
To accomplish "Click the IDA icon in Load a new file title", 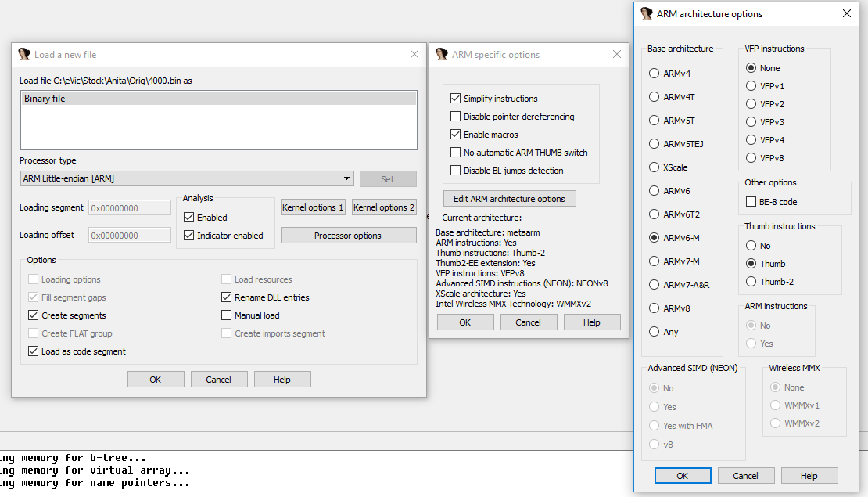I will pyautogui.click(x=24, y=54).
